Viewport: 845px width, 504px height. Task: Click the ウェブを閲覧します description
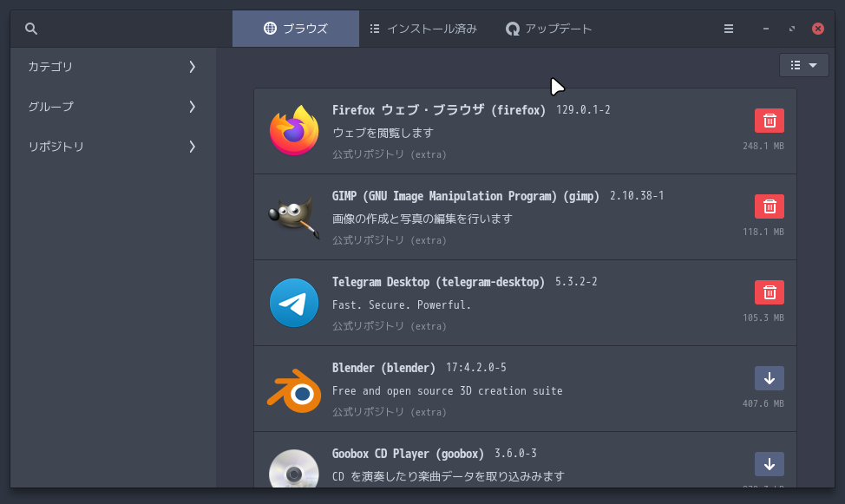pyautogui.click(x=383, y=133)
